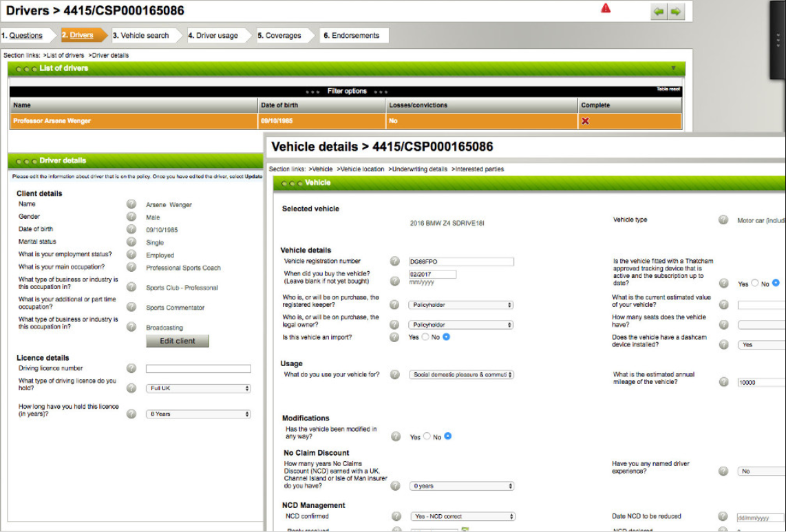
Task: Click the red X completeness icon for Arsene Wenger
Action: point(587,120)
